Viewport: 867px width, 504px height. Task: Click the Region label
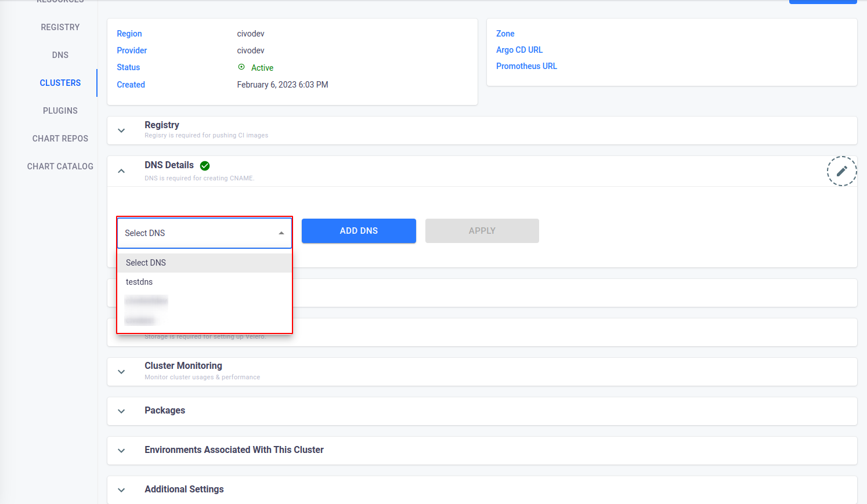click(x=129, y=34)
